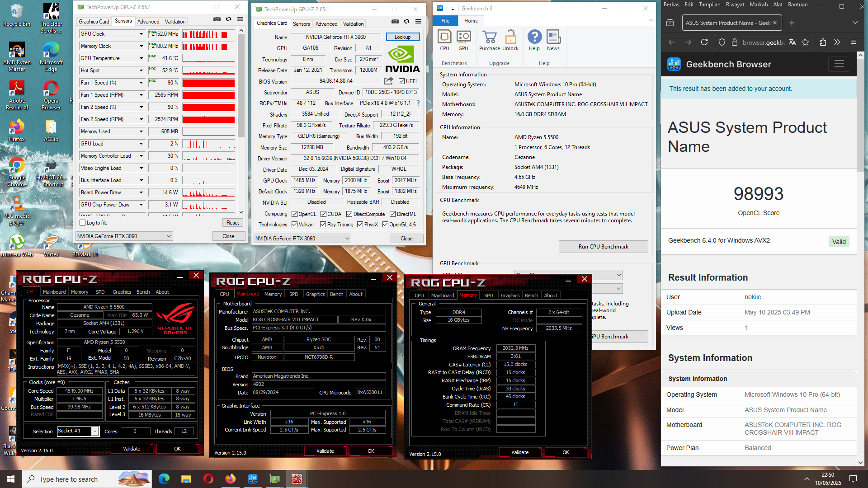The width and height of the screenshot is (868, 488).
Task: Expand Geekbench ribbon collapse chevron
Action: 651,20
